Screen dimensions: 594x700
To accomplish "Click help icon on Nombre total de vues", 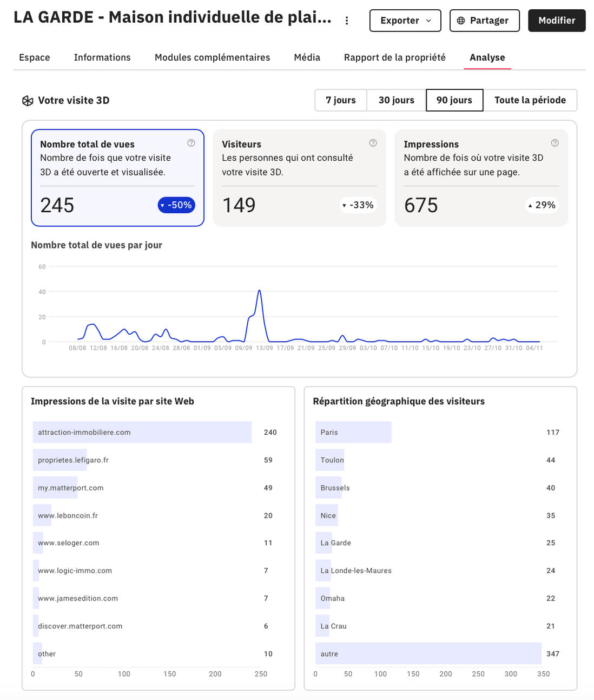I will click(191, 143).
